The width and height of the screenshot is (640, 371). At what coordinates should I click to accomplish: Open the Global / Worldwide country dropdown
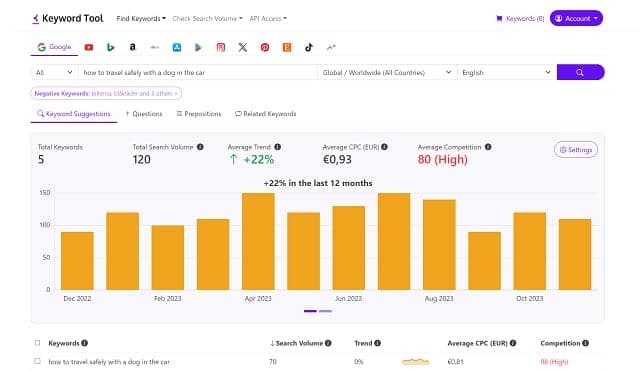click(387, 72)
